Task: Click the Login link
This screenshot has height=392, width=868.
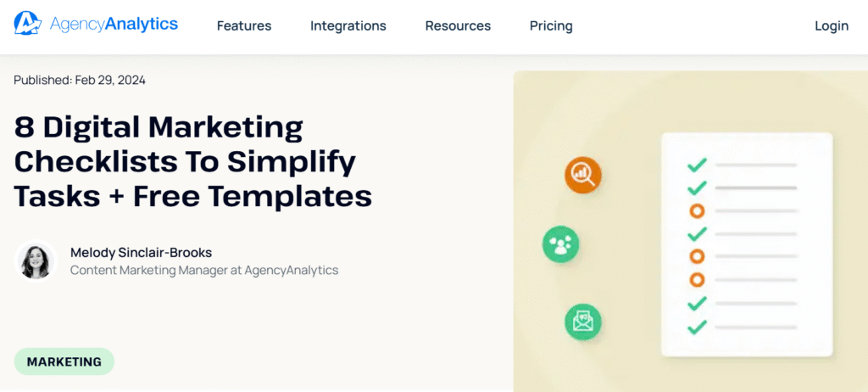Action: pos(832,25)
